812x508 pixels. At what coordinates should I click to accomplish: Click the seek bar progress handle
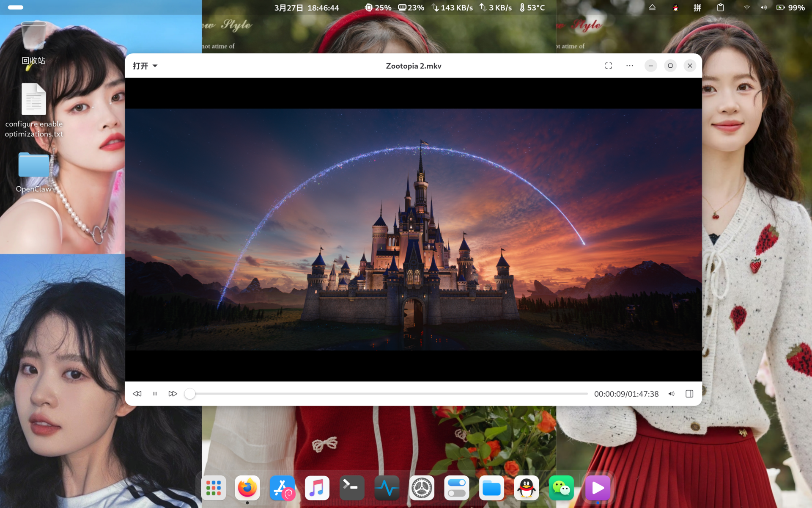coord(190,394)
